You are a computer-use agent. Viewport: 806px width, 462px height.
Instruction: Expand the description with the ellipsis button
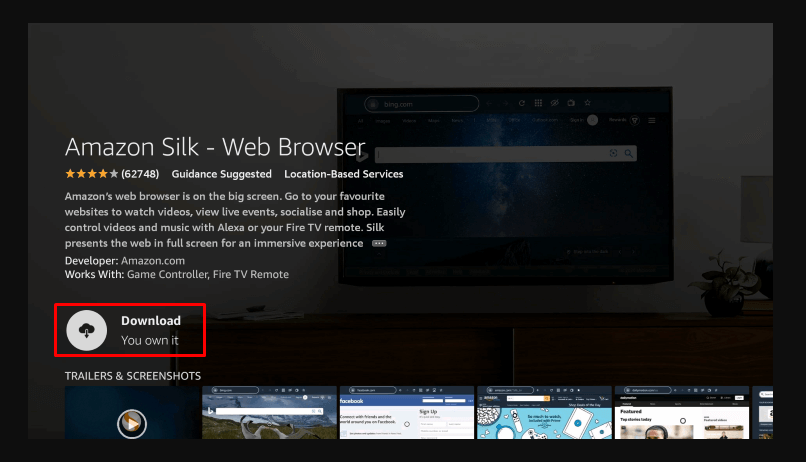379,243
